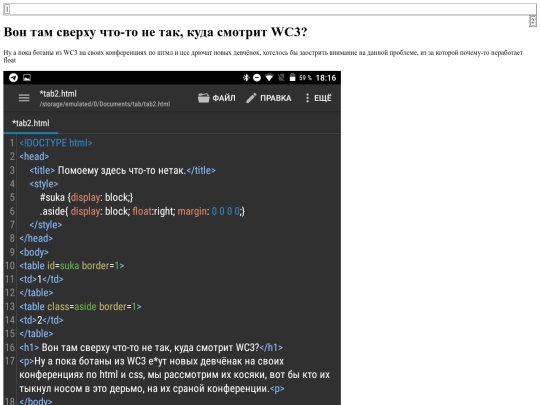540x405 pixels.
Task: Tap the no-SIM signal icon
Action: [x=281, y=78]
